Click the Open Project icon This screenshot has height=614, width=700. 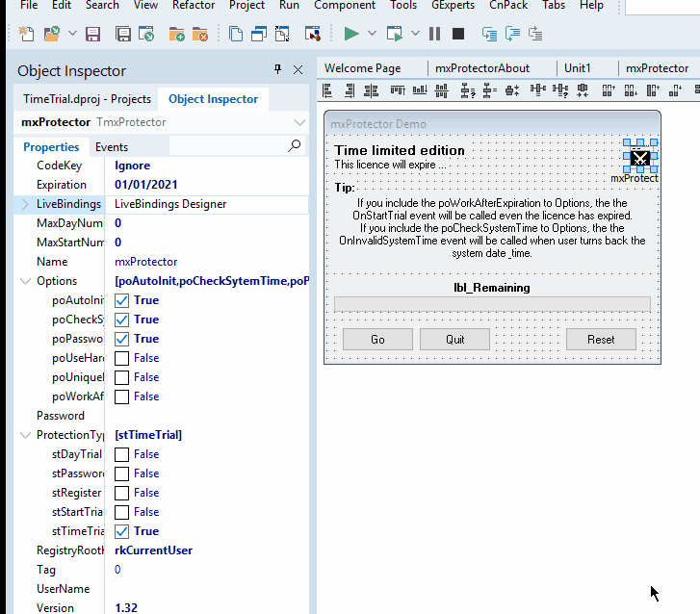tap(146, 34)
